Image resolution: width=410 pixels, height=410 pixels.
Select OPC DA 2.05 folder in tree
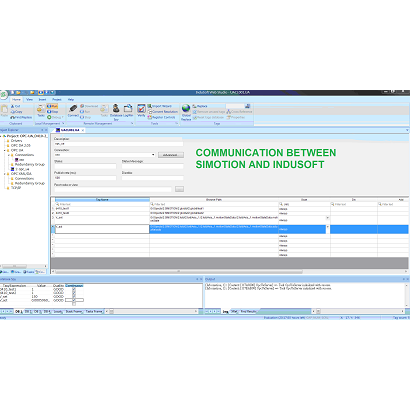point(19,145)
